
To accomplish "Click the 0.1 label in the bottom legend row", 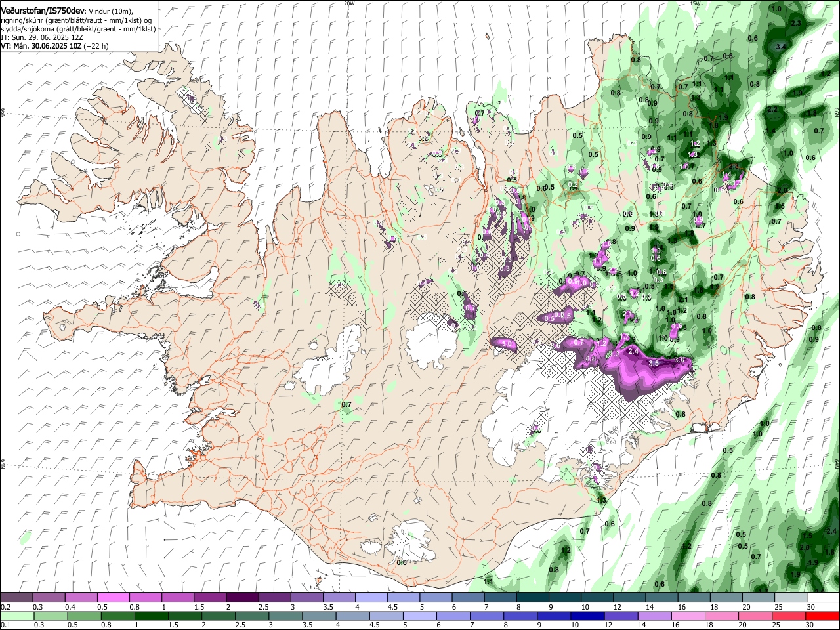I will point(5,625).
